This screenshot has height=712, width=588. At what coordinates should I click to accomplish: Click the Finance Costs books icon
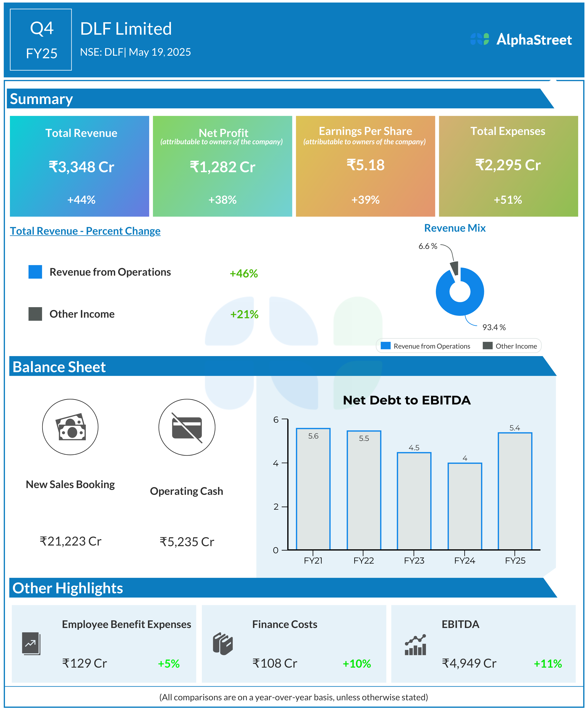[x=222, y=643]
